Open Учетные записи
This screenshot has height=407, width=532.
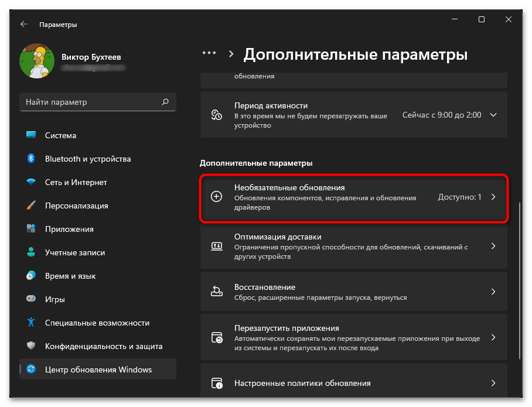(x=98, y=252)
